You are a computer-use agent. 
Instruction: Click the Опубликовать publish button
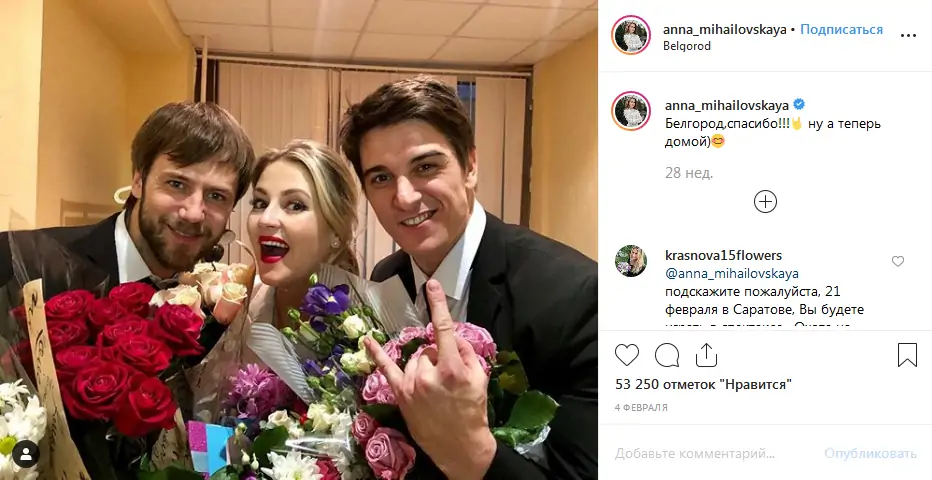pyautogui.click(x=870, y=454)
